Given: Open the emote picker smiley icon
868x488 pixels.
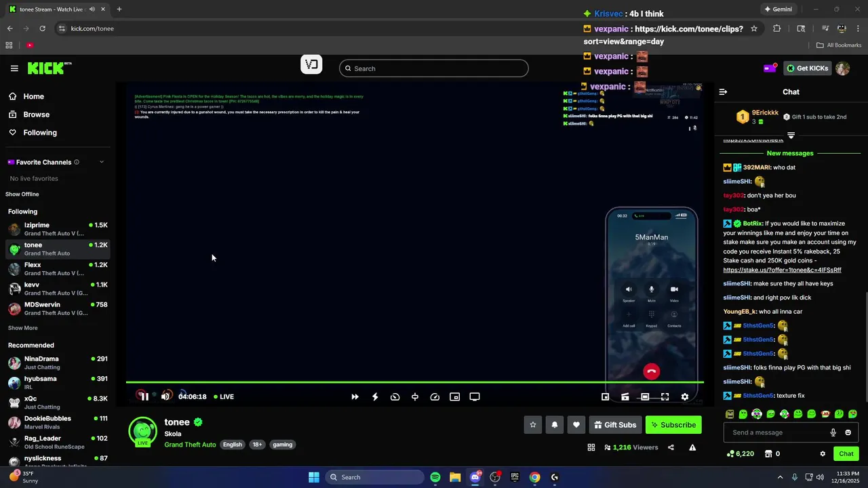Looking at the screenshot, I should tap(848, 432).
